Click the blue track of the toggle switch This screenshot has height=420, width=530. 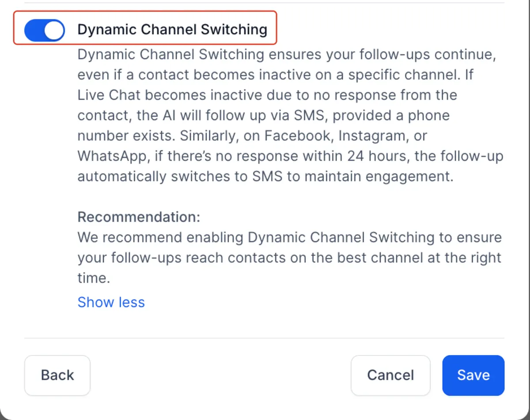[x=34, y=30]
